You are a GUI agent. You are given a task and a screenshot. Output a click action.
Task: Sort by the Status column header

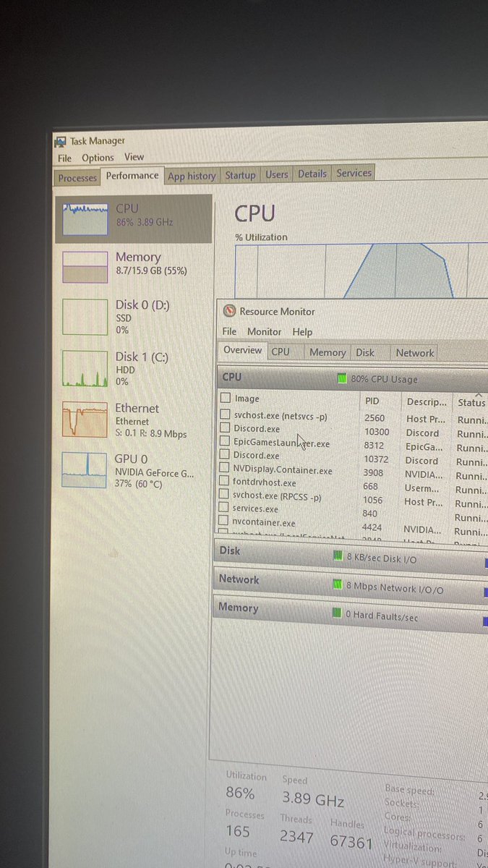click(471, 402)
